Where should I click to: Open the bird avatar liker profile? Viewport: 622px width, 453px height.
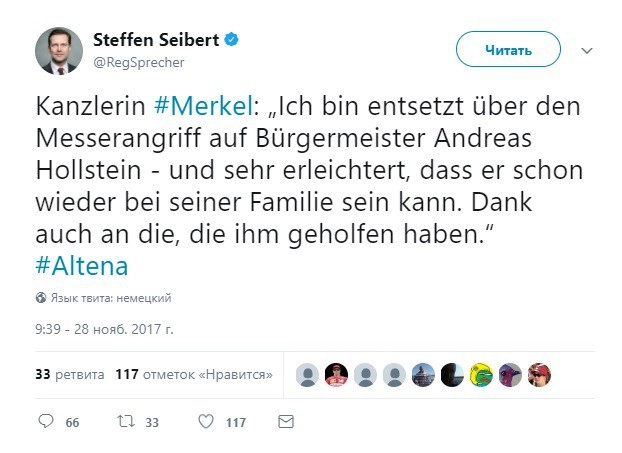pyautogui.click(x=511, y=375)
